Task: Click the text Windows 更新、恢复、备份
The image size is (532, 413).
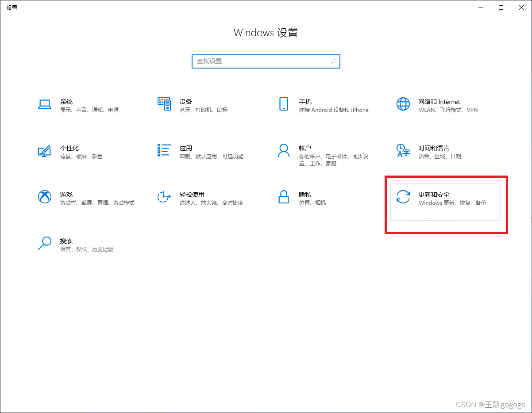Action: coord(452,203)
